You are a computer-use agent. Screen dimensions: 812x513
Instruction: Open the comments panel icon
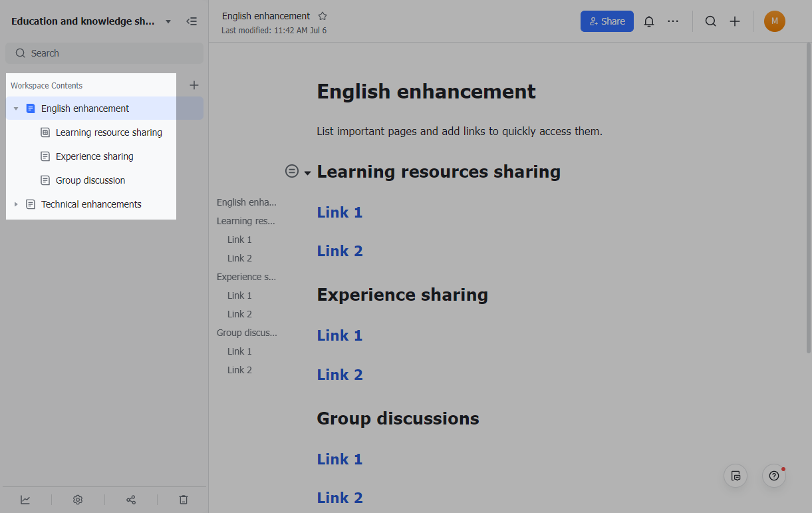(x=736, y=476)
